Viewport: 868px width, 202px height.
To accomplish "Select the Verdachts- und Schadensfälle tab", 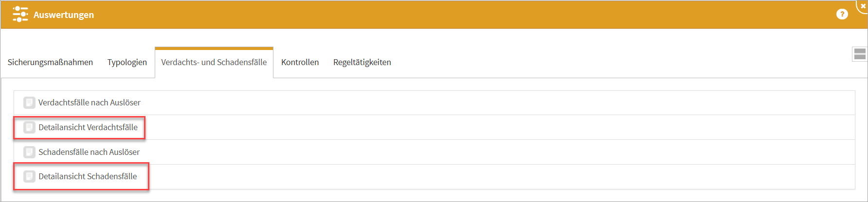I will click(x=214, y=62).
